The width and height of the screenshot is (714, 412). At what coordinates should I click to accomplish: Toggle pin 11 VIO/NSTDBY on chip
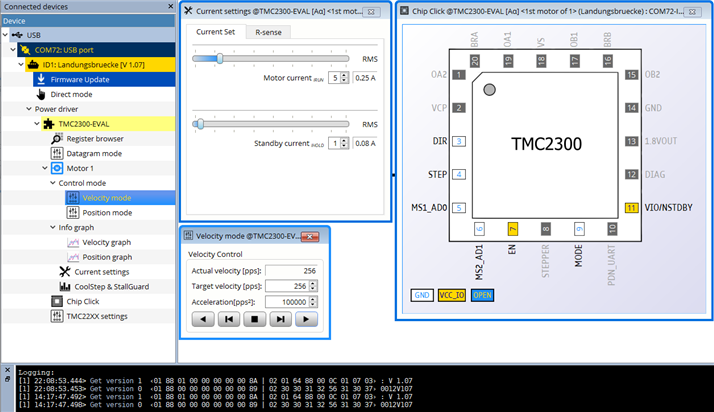(x=631, y=208)
